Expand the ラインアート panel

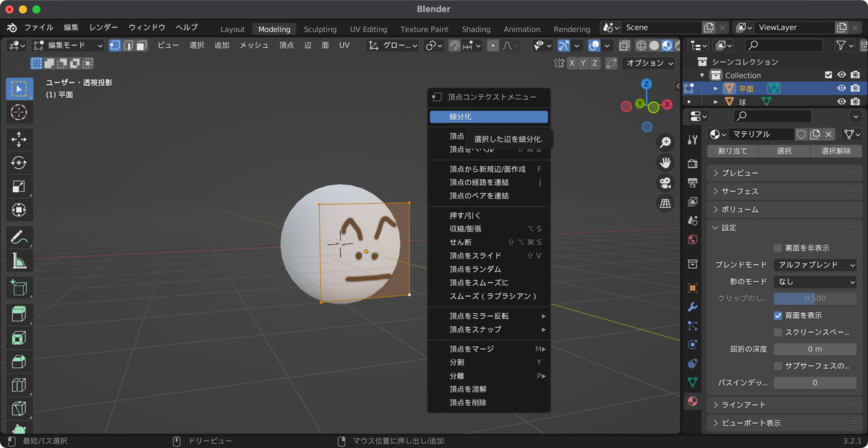coord(785,405)
